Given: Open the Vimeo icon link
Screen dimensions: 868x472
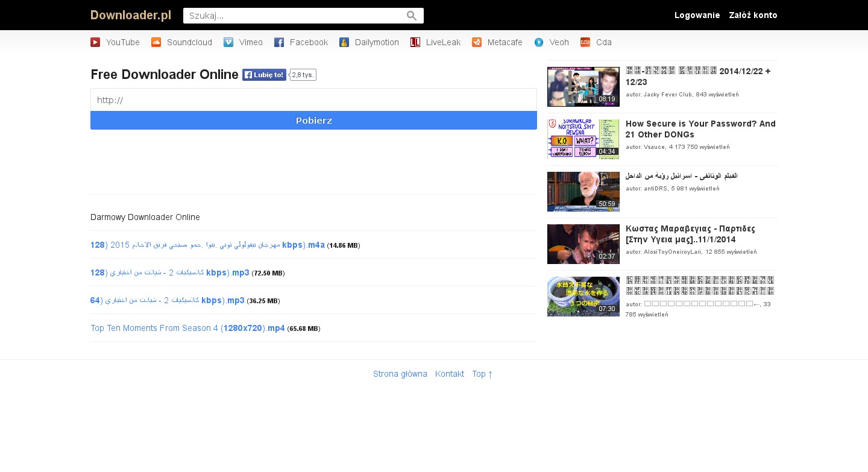Looking at the screenshot, I should point(228,42).
